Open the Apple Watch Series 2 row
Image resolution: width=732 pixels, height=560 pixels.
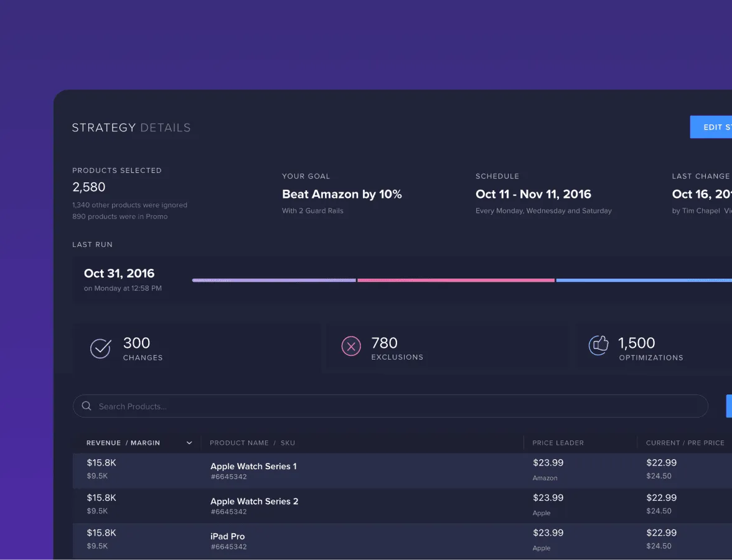[402, 505]
